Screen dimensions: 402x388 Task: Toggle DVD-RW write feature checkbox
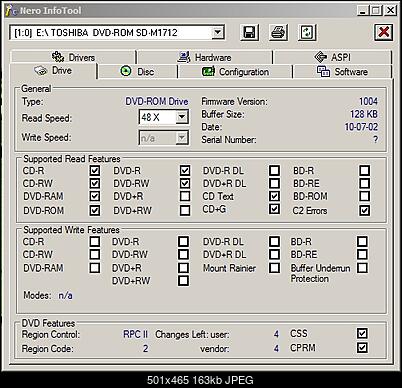point(183,254)
